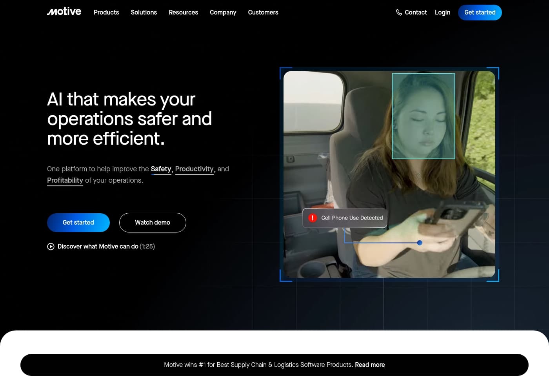
Task: Click Get started in the top navigation bar
Action: click(x=480, y=13)
